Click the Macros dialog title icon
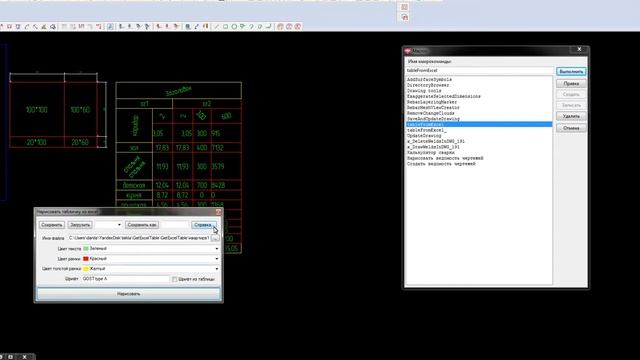Viewport: 640px width, 360px height. (x=407, y=51)
